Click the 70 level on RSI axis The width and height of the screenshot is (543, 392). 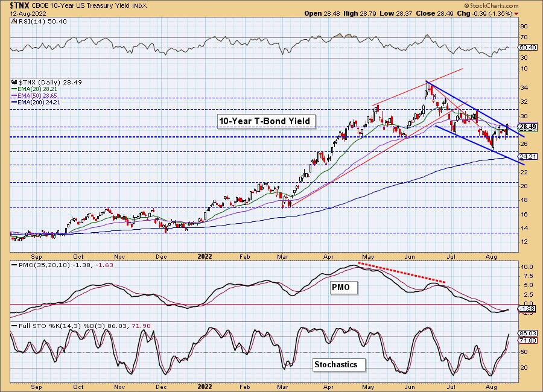coord(524,37)
